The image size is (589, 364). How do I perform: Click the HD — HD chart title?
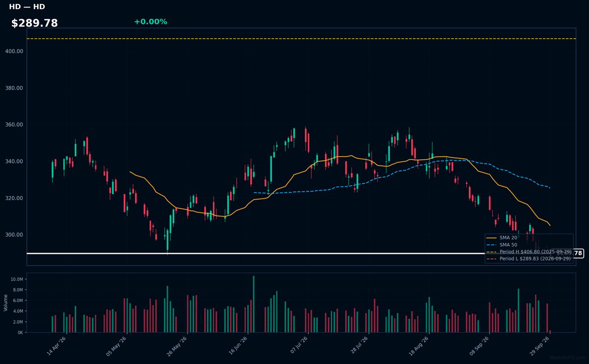(27, 7)
